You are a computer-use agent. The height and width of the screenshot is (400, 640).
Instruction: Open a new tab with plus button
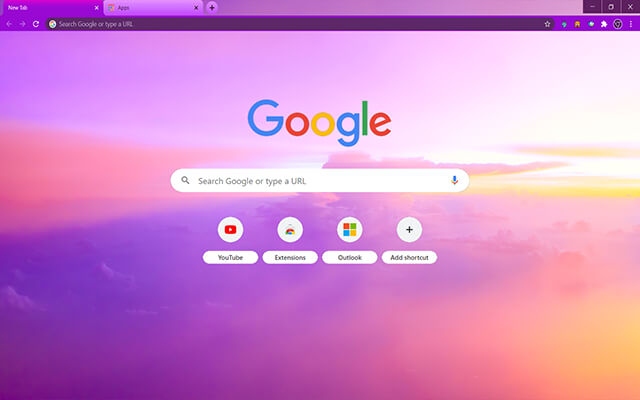[212, 7]
